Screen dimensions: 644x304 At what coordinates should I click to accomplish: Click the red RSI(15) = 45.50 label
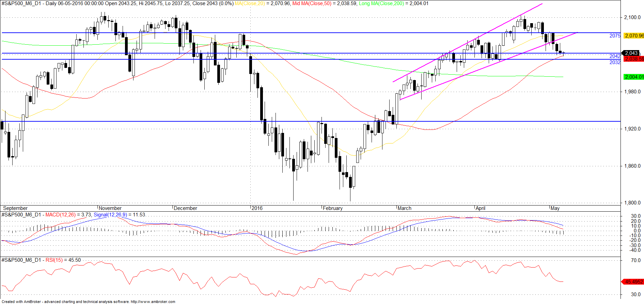pyautogui.click(x=63, y=260)
